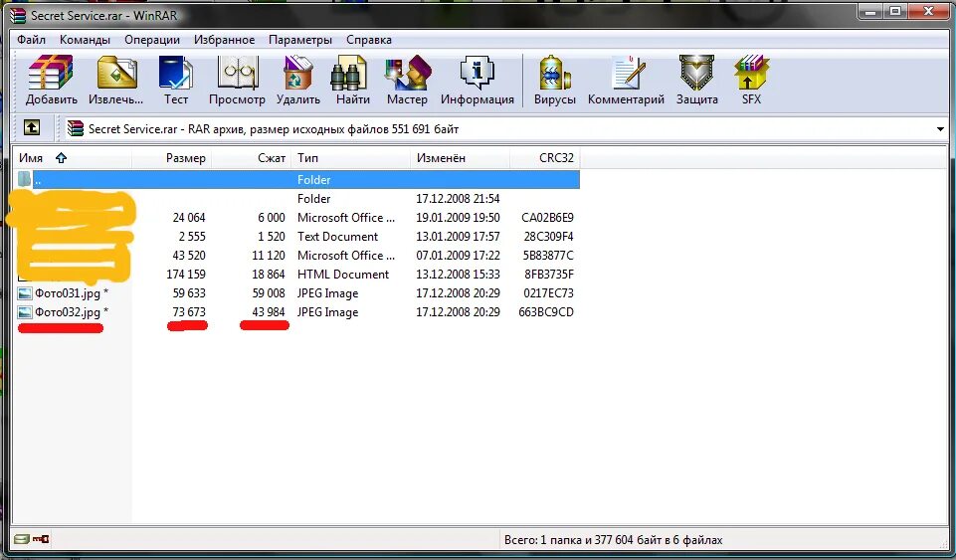Image resolution: width=956 pixels, height=560 pixels.
Task: Click the size value 24 064
Action: click(x=189, y=218)
